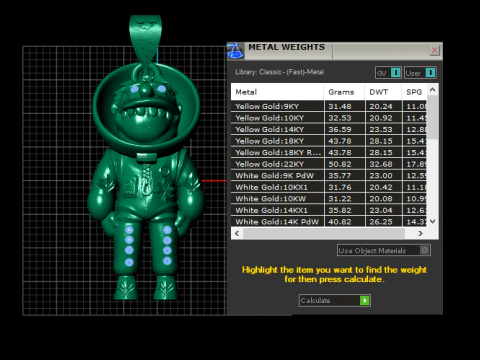Screen dimensions: 480x360
Task: Click the 32.68 DWT value
Action: (x=381, y=164)
